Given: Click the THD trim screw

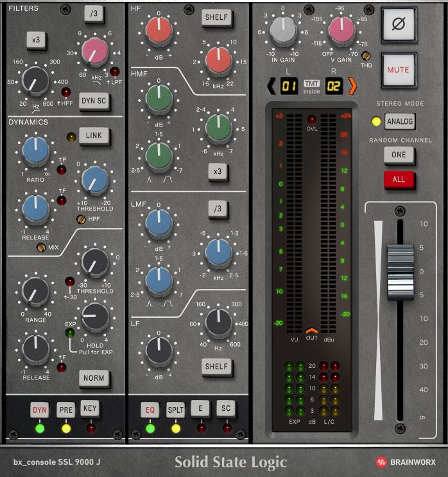Looking at the screenshot, I should point(366,56).
